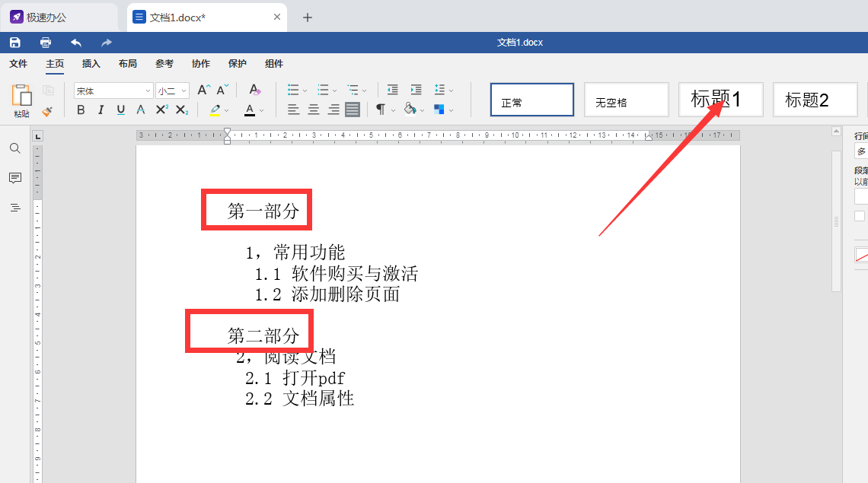Align the text to the left
Screen dimensions: 868x483
coord(293,110)
